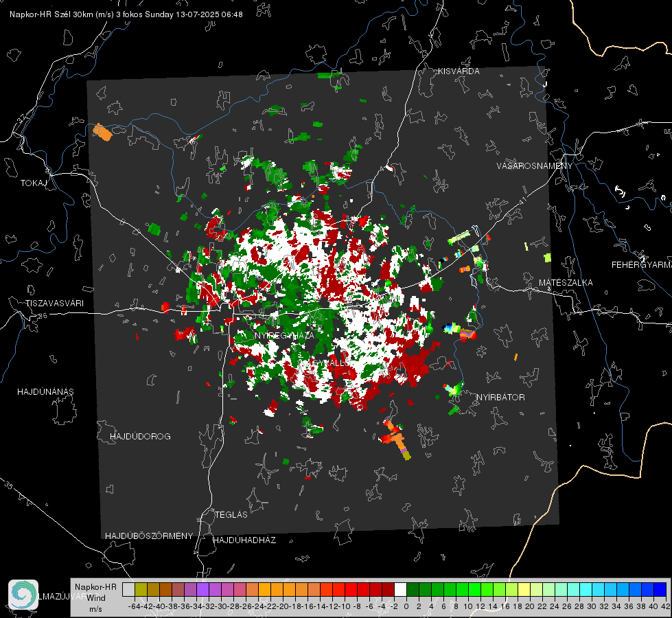Click the legend value label 20
The width and height of the screenshot is (672, 618).
pyautogui.click(x=530, y=606)
